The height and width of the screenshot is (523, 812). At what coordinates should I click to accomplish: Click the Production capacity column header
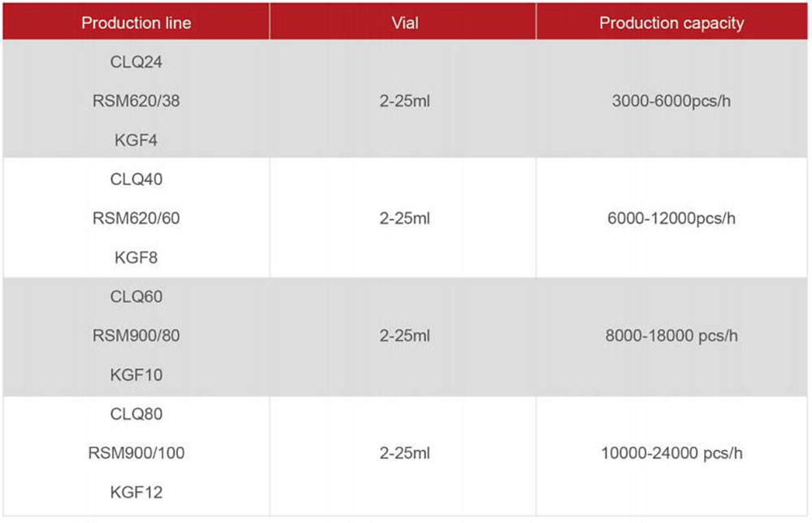(x=671, y=23)
